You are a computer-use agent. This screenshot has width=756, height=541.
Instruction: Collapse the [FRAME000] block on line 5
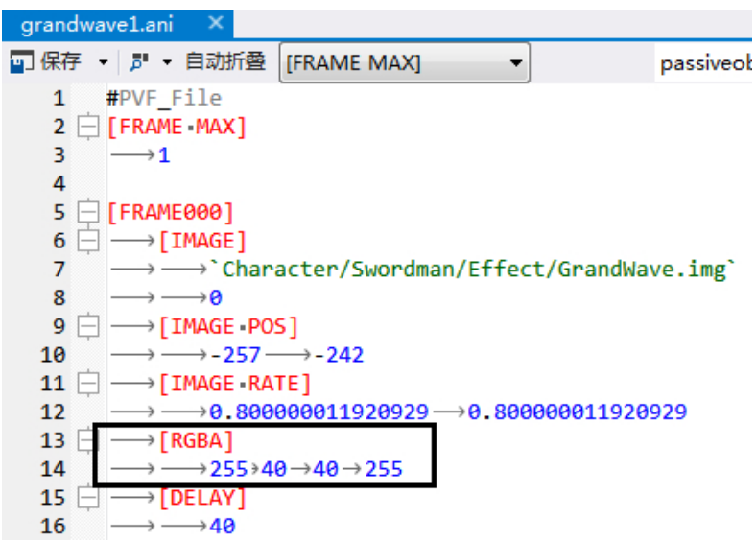[88, 212]
